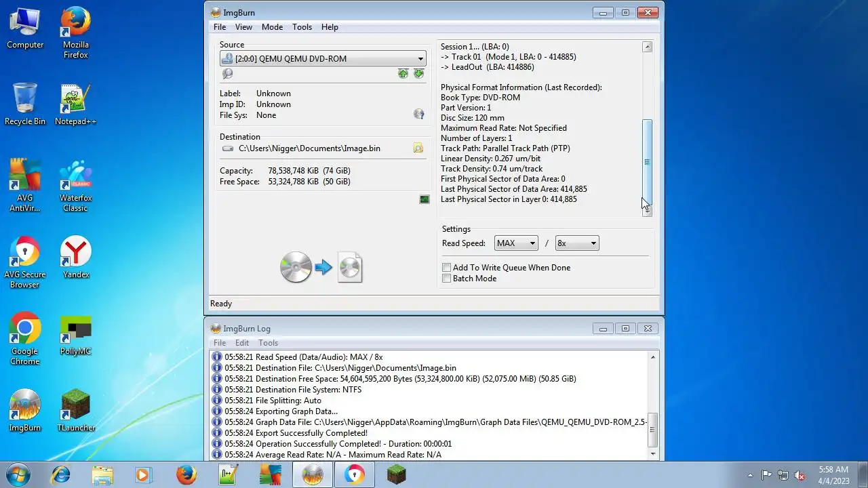Click 'Book Type: DVD-ROM' info line
The width and height of the screenshot is (868, 488).
tap(480, 98)
